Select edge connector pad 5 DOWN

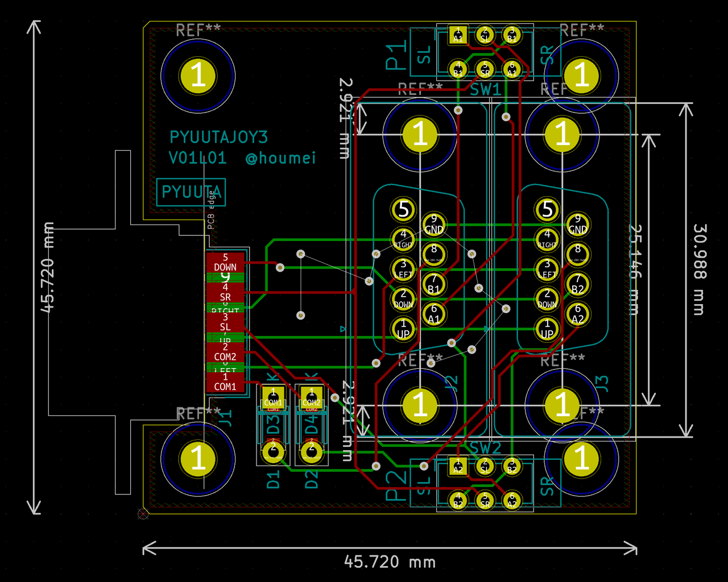(225, 263)
